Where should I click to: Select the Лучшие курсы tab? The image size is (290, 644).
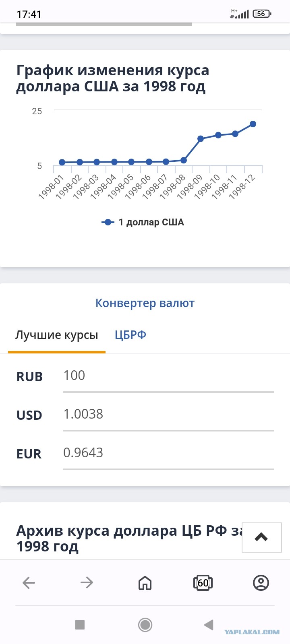[x=57, y=335]
